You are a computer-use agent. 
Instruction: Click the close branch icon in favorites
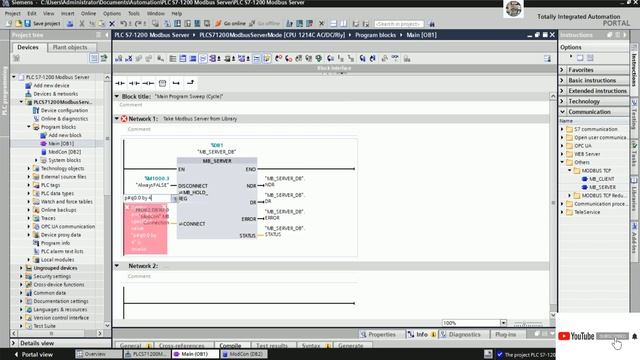pyautogui.click(x=190, y=83)
